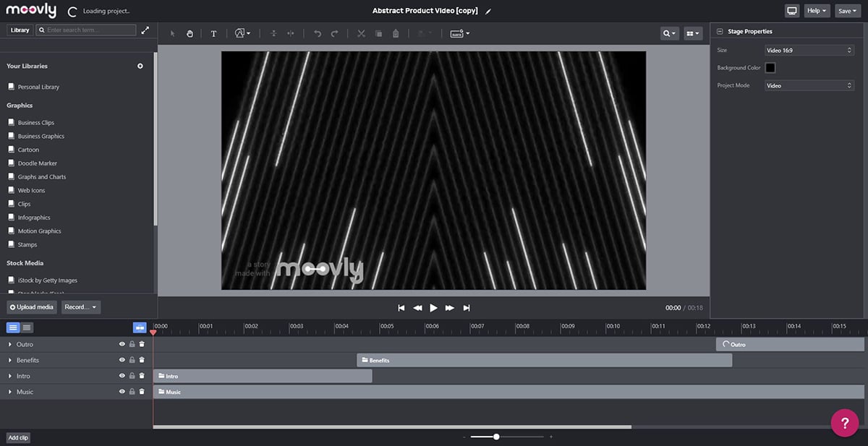This screenshot has height=446, width=868.
Task: Open the Size dropdown in Stage Properties
Action: [x=809, y=51]
